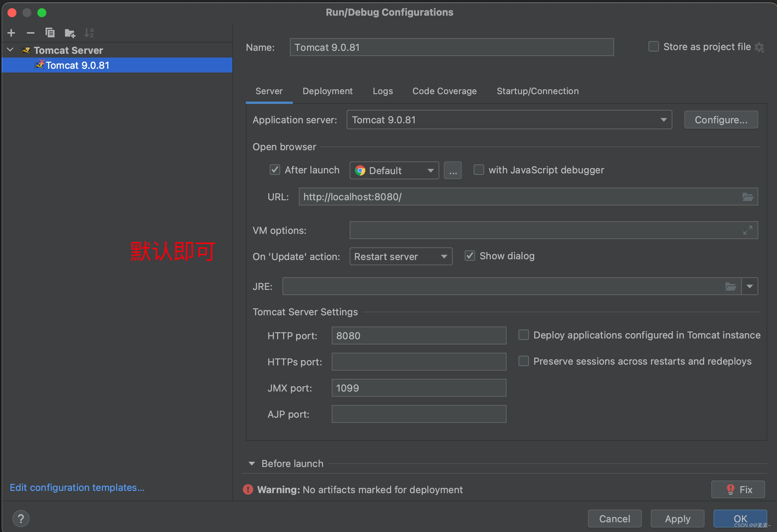Switch to the Logs tab
The height and width of the screenshot is (532, 777).
click(383, 90)
